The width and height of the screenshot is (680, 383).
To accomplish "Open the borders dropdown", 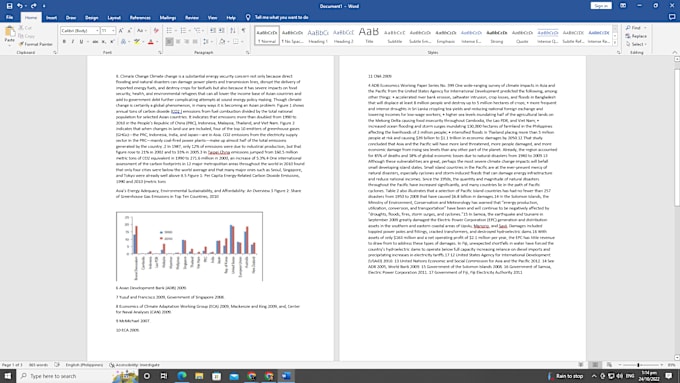I will click(x=242, y=42).
